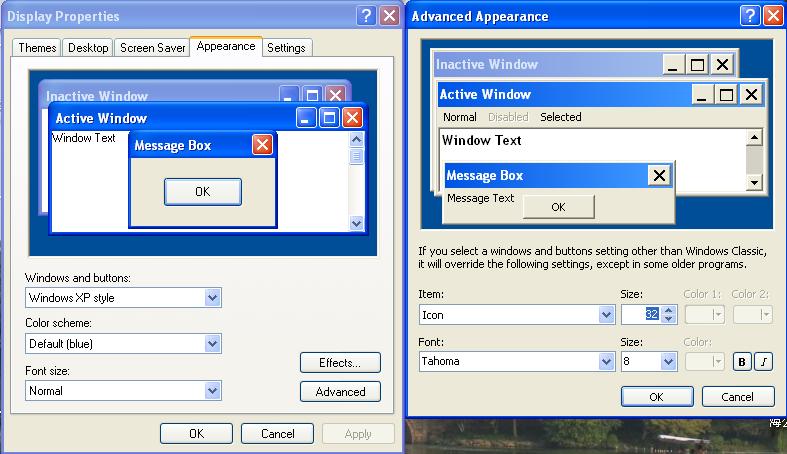This screenshot has width=787, height=454.
Task: Close the Advanced Appearance dialog
Action: pos(773,16)
